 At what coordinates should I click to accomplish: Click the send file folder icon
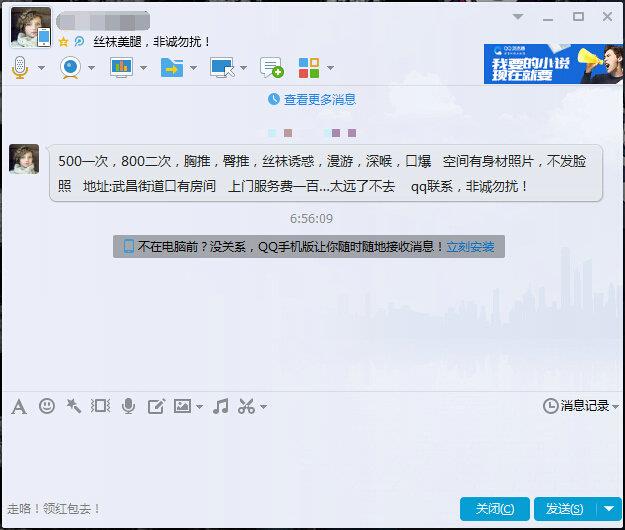(172, 67)
